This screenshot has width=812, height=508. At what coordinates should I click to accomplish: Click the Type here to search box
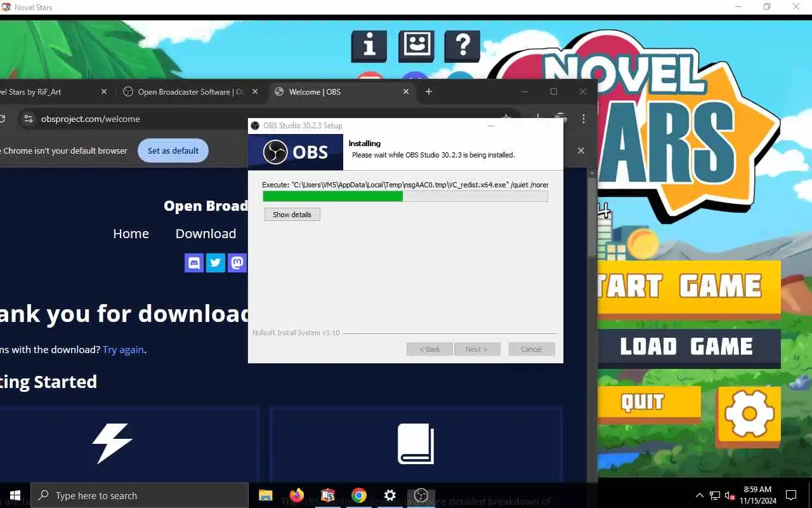pyautogui.click(x=140, y=495)
